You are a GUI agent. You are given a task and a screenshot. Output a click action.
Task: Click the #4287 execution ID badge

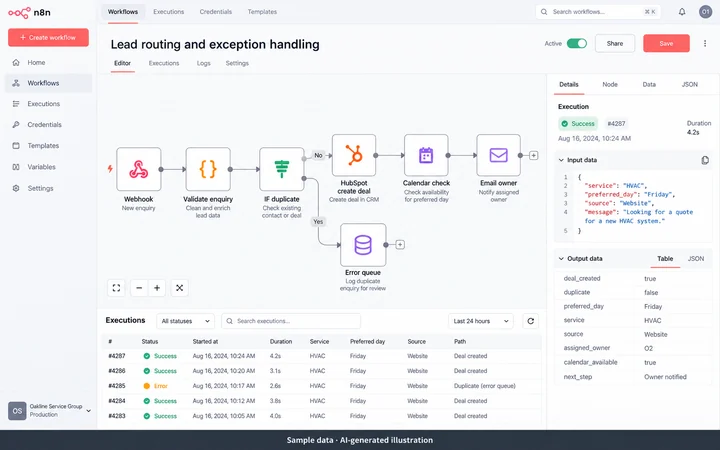pyautogui.click(x=616, y=124)
